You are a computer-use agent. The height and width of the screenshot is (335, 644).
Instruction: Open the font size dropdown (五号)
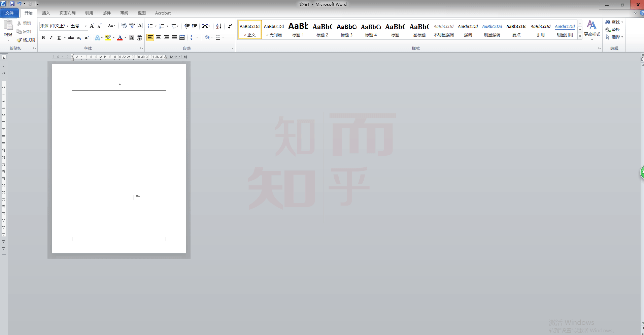(x=86, y=26)
